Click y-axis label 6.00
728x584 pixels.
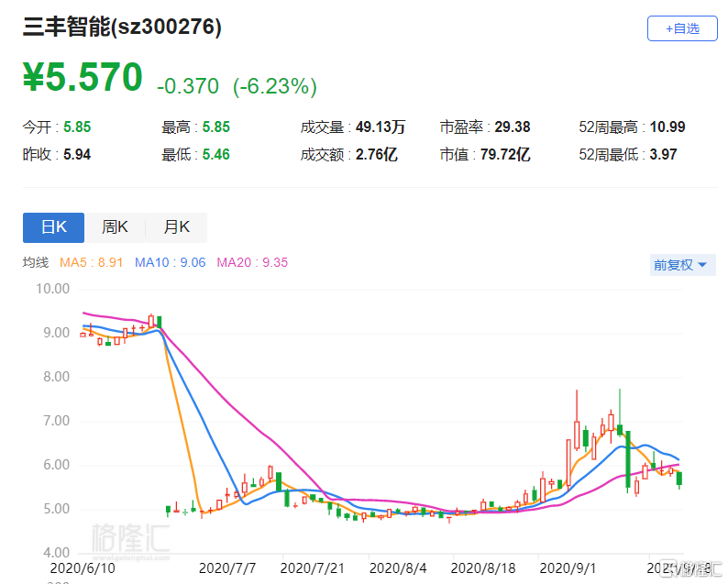point(57,465)
